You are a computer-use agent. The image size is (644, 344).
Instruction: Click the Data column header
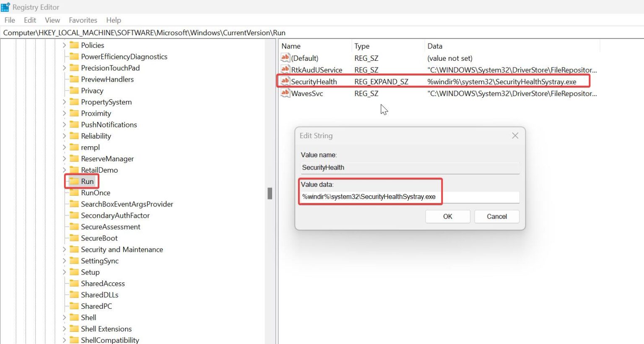point(512,46)
